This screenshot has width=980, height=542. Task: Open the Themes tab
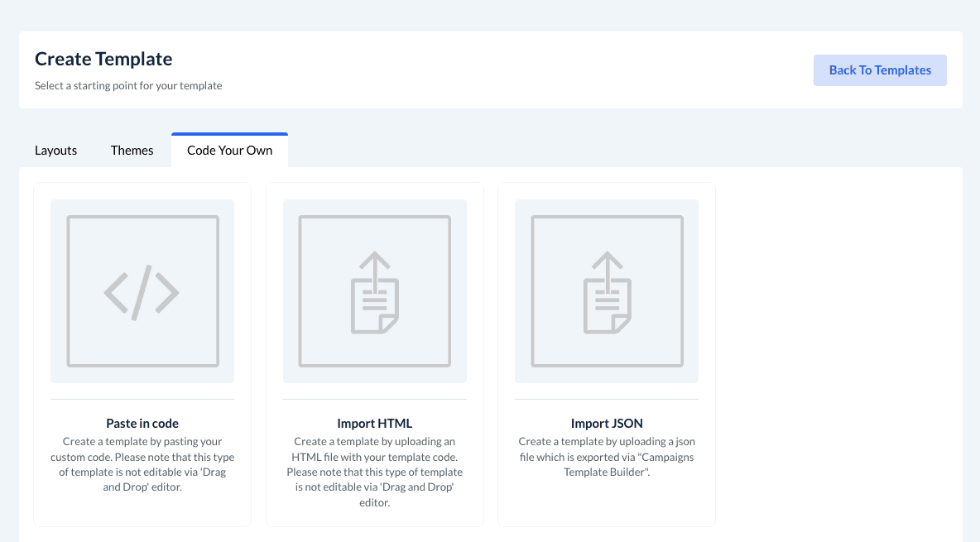pos(132,150)
